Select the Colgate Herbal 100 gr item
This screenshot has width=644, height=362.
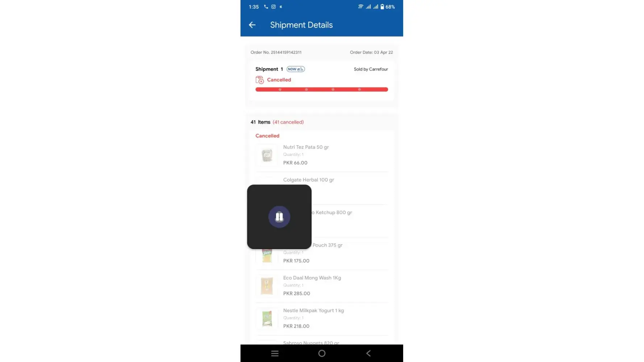tap(322, 189)
